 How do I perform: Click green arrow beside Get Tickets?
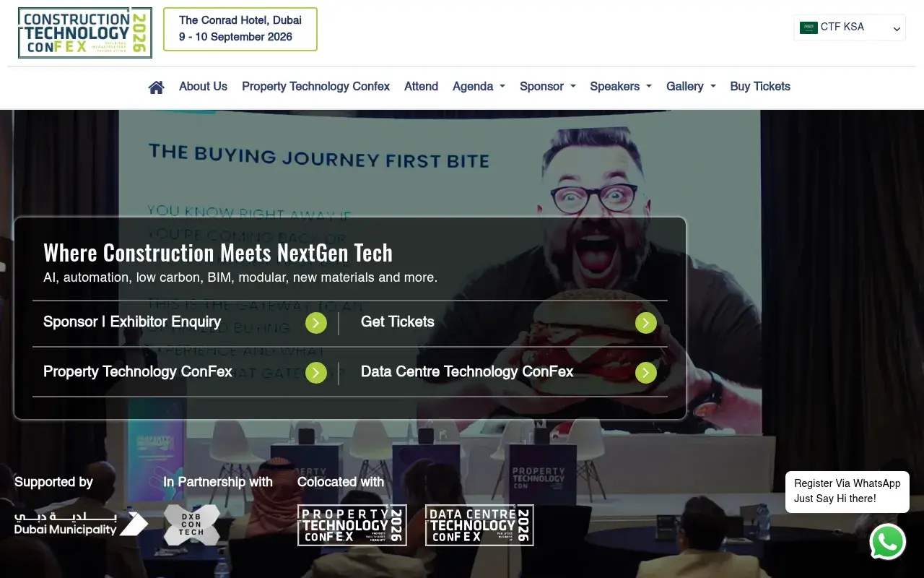[646, 323]
